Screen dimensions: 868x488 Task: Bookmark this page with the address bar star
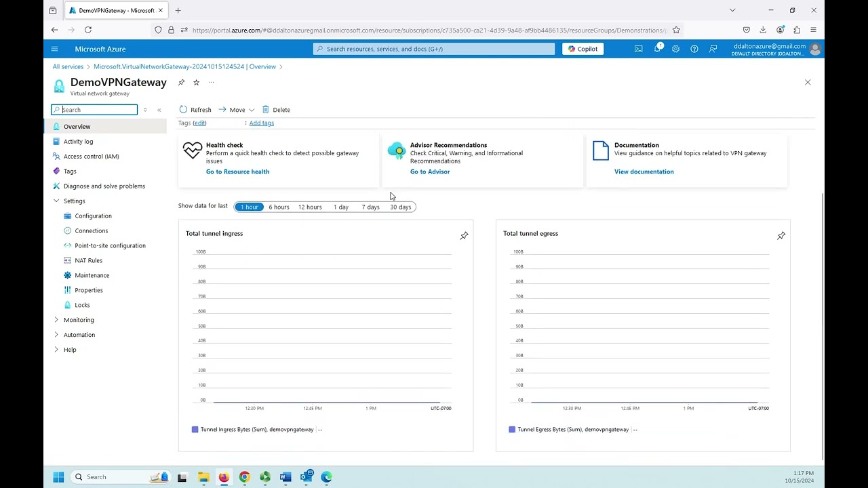(676, 30)
